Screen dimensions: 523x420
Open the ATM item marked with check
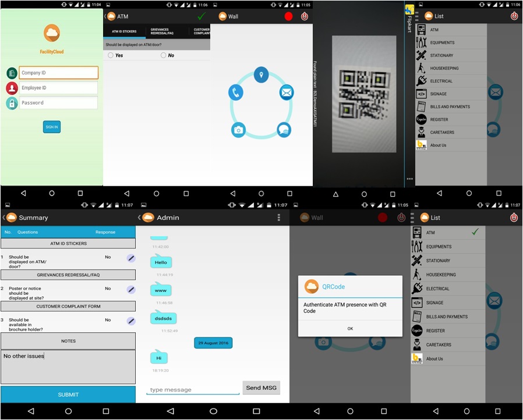coord(447,233)
